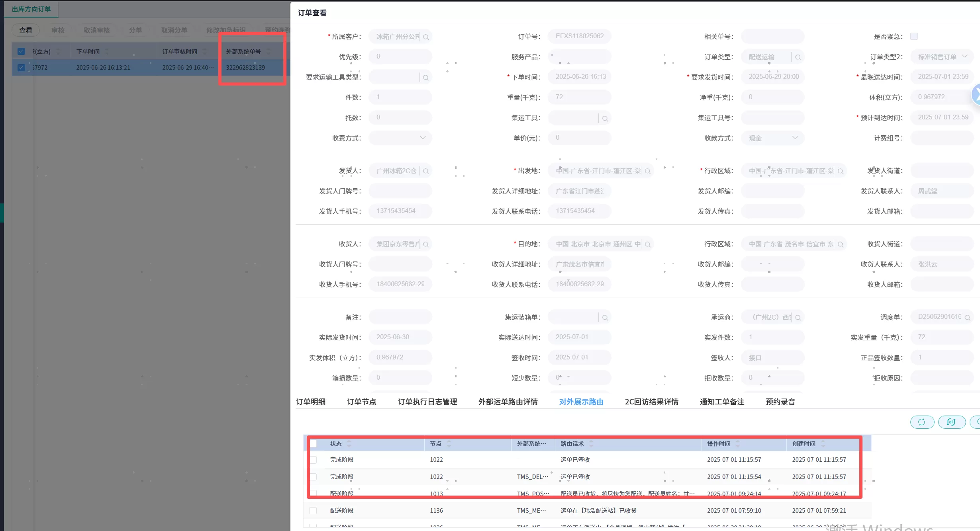Screen dimensions: 980x531
Task: Check the 1136 配送阶段 row checkbox
Action: [313, 510]
